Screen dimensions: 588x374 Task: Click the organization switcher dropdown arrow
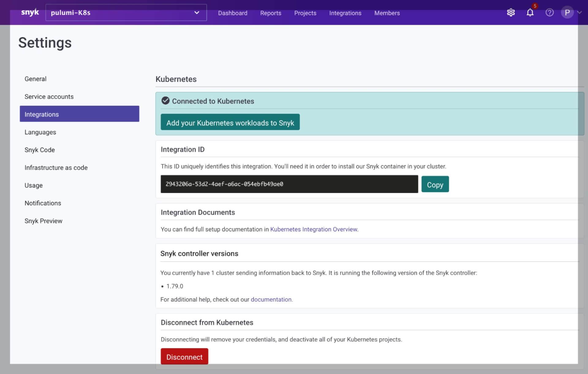197,13
